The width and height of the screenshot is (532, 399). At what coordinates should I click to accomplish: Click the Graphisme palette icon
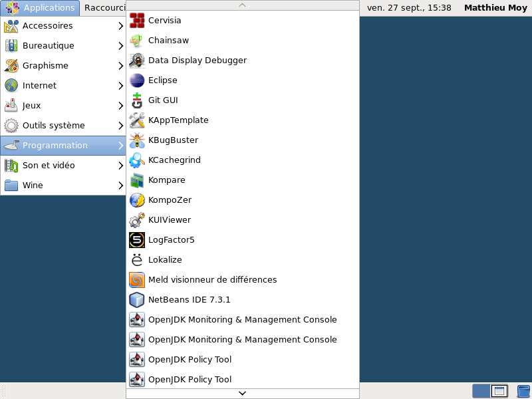point(11,65)
